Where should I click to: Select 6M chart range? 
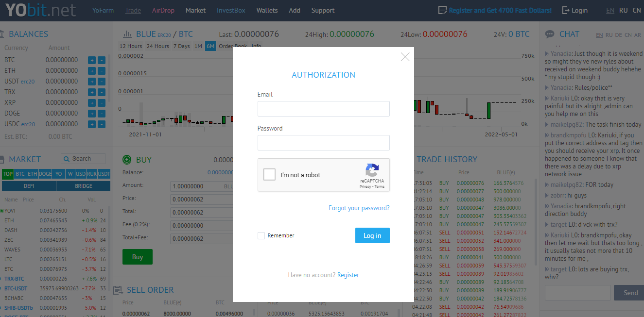click(x=210, y=46)
